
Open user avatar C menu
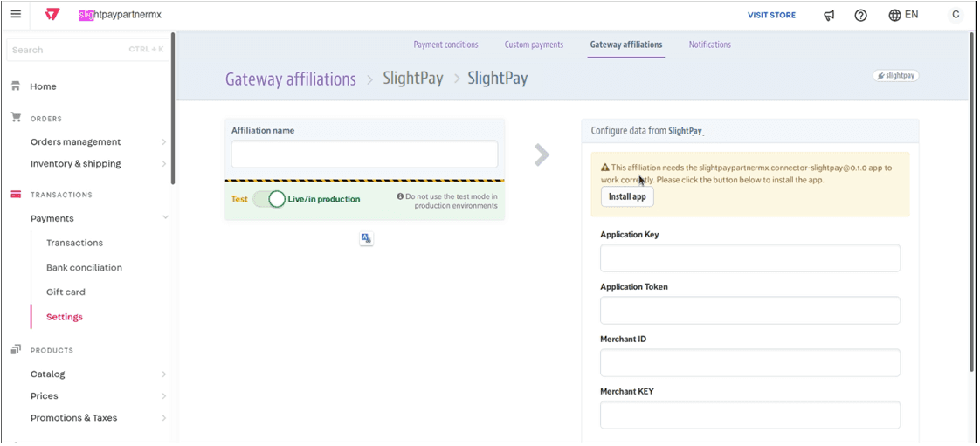[955, 14]
